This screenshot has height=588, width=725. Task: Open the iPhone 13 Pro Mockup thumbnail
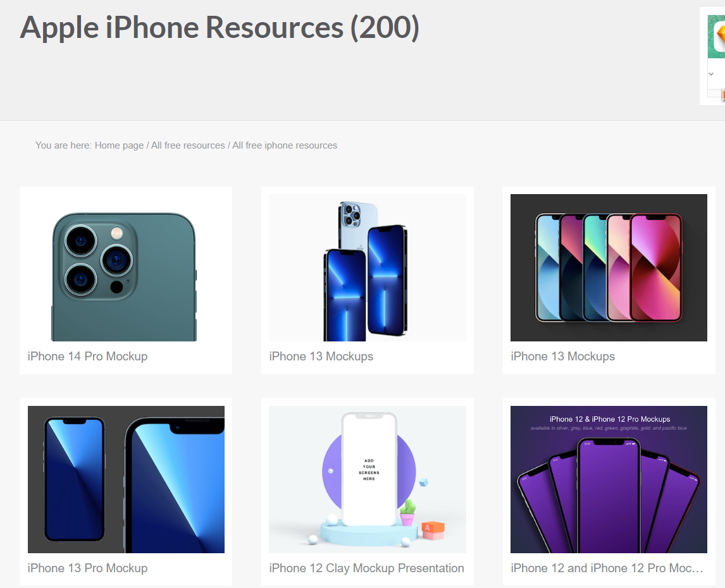(126, 479)
